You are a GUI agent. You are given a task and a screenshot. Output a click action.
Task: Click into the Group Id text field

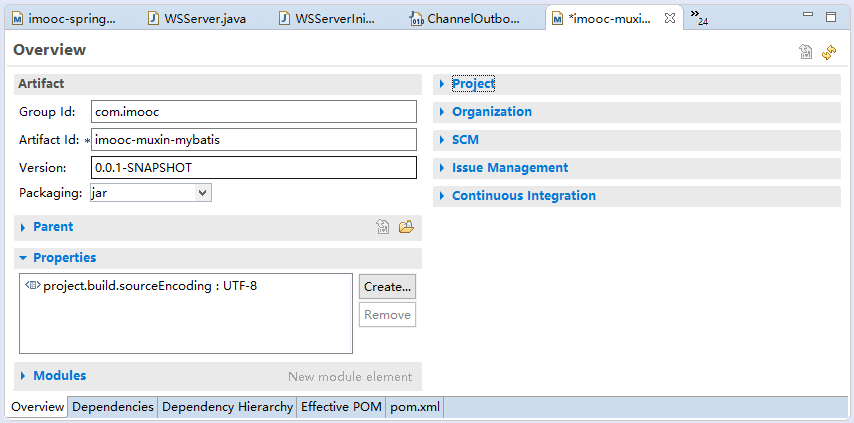253,112
